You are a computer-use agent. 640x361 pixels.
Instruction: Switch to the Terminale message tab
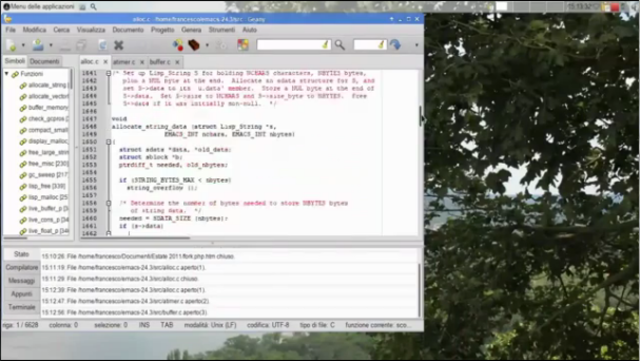pyautogui.click(x=22, y=307)
